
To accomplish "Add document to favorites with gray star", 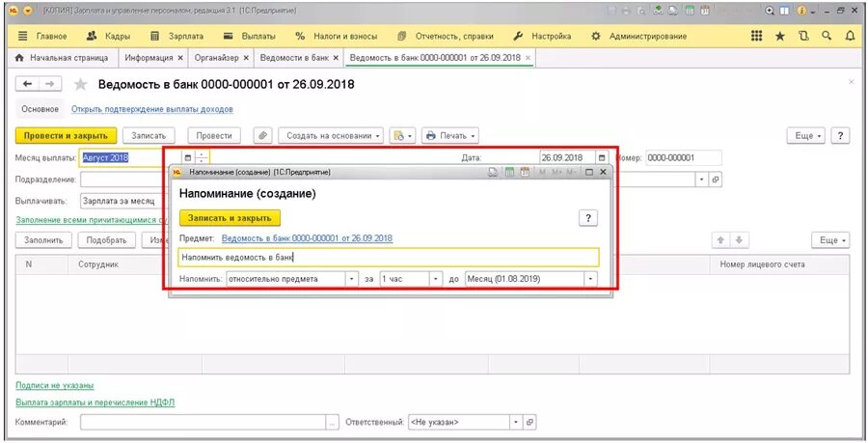I will coord(81,84).
